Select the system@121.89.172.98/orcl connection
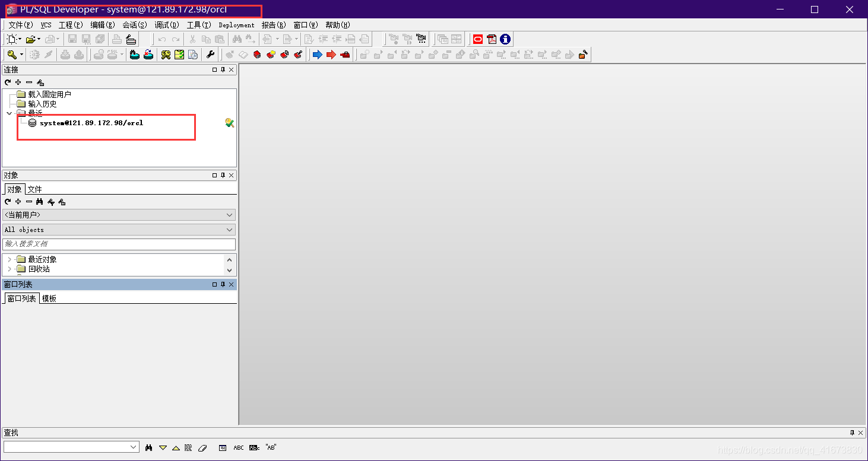Viewport: 868px width, 461px height. click(x=91, y=123)
